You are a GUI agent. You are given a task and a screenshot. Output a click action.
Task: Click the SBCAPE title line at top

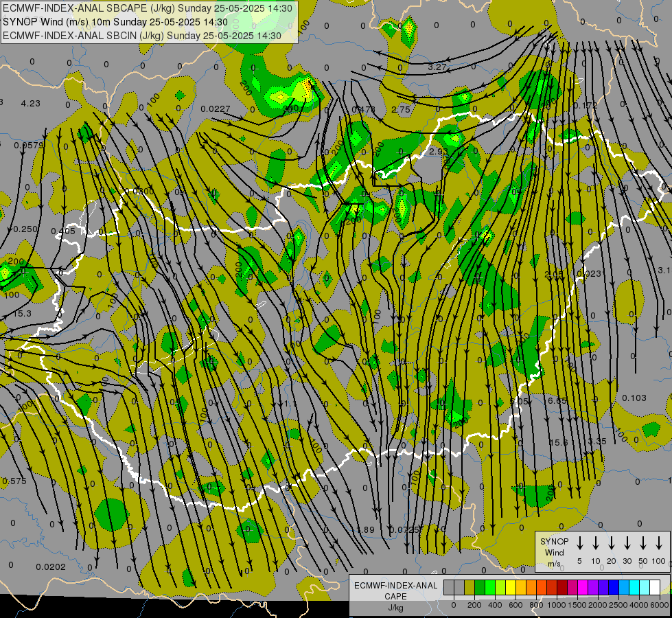click(x=148, y=8)
